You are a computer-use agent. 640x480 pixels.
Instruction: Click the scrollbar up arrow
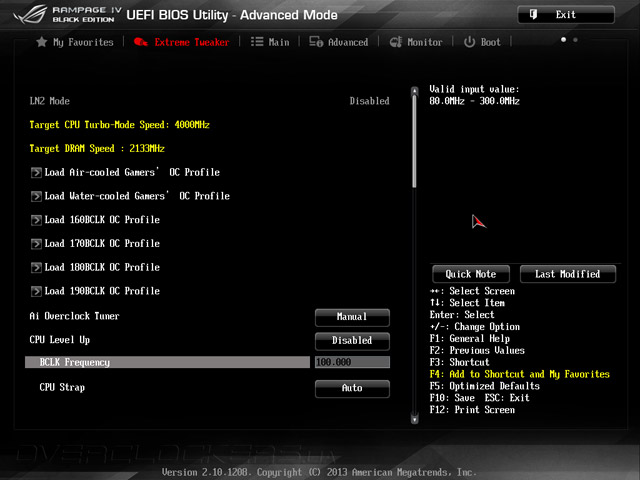tap(415, 90)
